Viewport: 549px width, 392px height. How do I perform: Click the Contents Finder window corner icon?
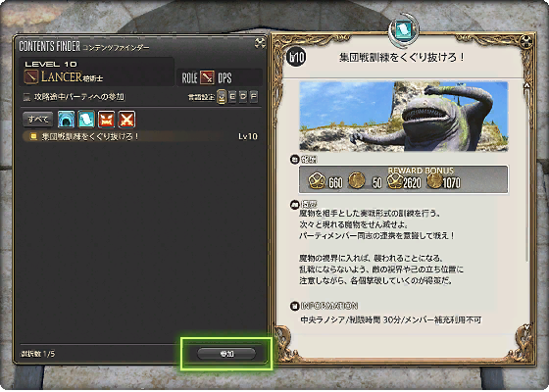[x=260, y=43]
